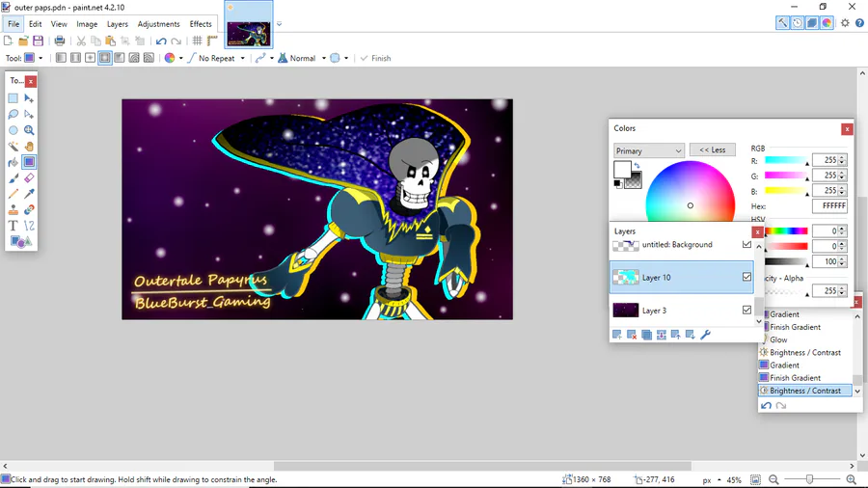
Task: Select the Lasso Select tool
Action: click(x=14, y=115)
